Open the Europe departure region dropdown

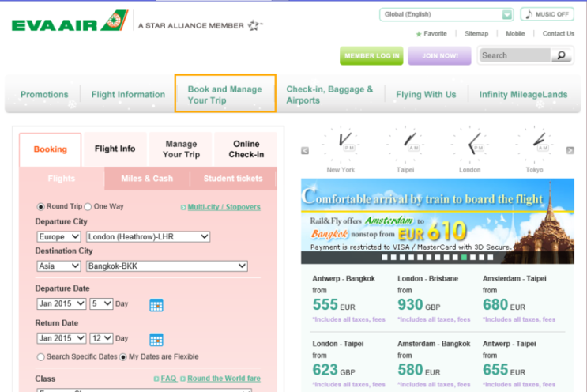tap(58, 236)
